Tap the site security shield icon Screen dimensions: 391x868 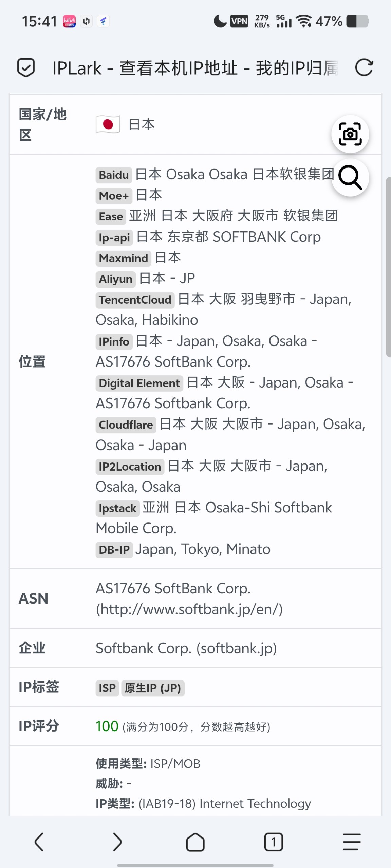[26, 68]
